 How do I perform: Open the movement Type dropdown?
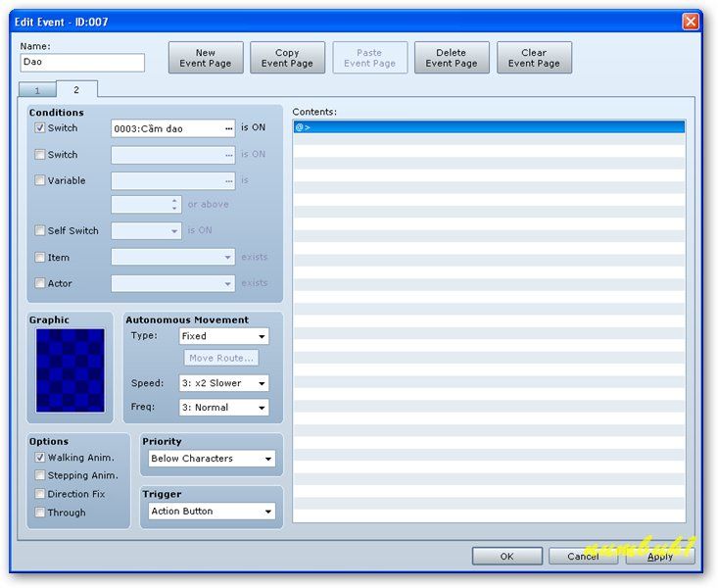(x=224, y=336)
